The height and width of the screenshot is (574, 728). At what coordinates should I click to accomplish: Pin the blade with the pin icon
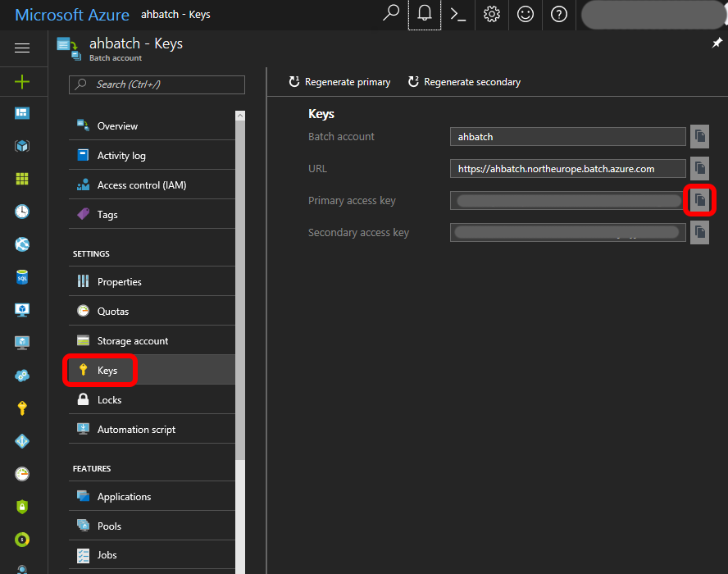tap(717, 43)
